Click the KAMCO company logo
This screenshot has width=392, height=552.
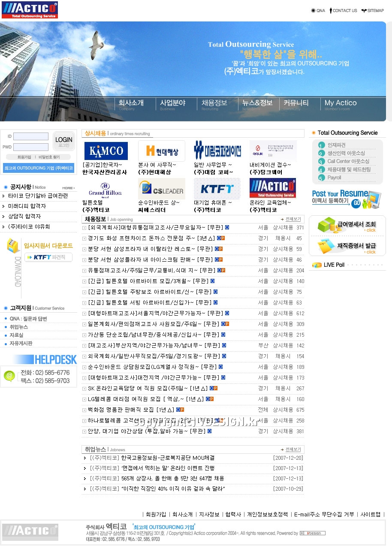click(106, 151)
